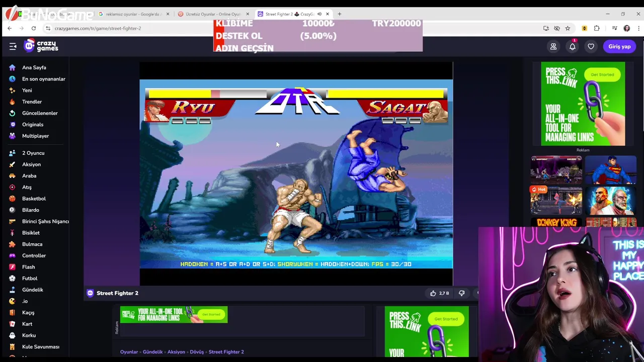The height and width of the screenshot is (362, 644).
Task: Select the Kart category icon
Action: (x=12, y=324)
